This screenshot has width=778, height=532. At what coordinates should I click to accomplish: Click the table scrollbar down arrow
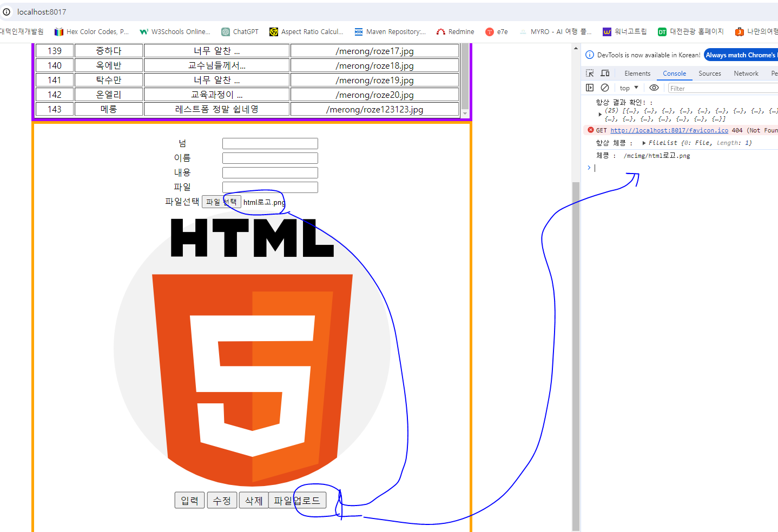click(x=465, y=114)
